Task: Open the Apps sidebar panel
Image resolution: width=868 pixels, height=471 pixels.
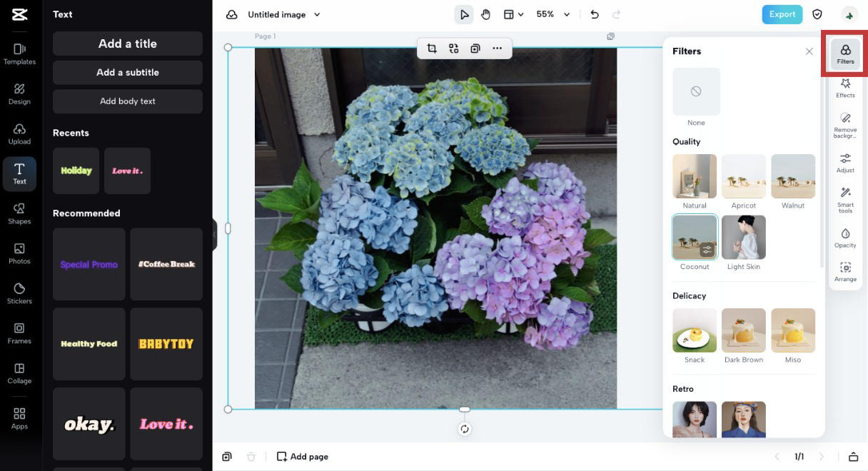Action: (19, 419)
